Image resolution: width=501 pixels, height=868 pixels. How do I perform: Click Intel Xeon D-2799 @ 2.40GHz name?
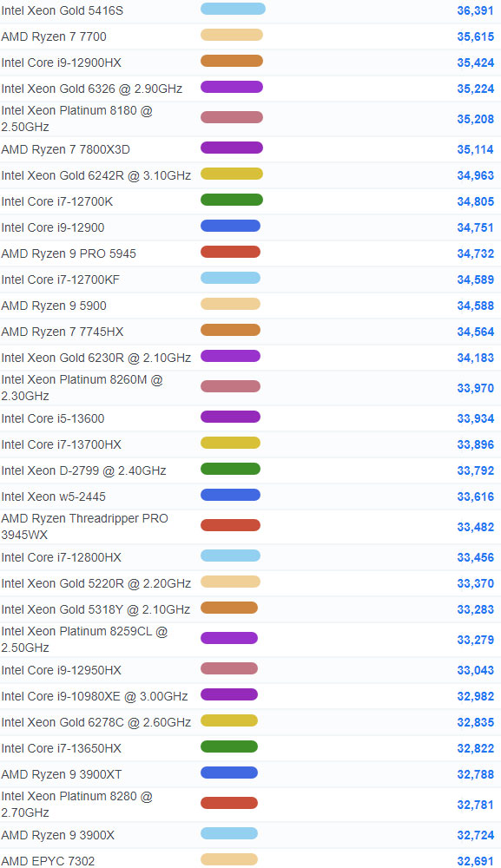tap(83, 470)
